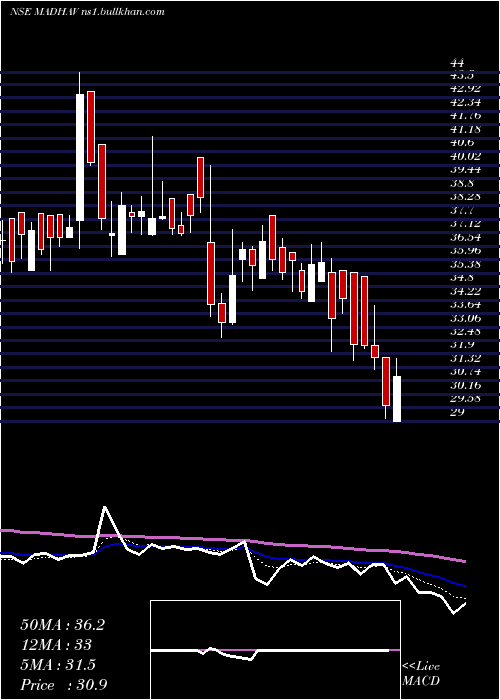Select the 32.48 price axis label
This screenshot has height=700, width=500.
(465, 331)
